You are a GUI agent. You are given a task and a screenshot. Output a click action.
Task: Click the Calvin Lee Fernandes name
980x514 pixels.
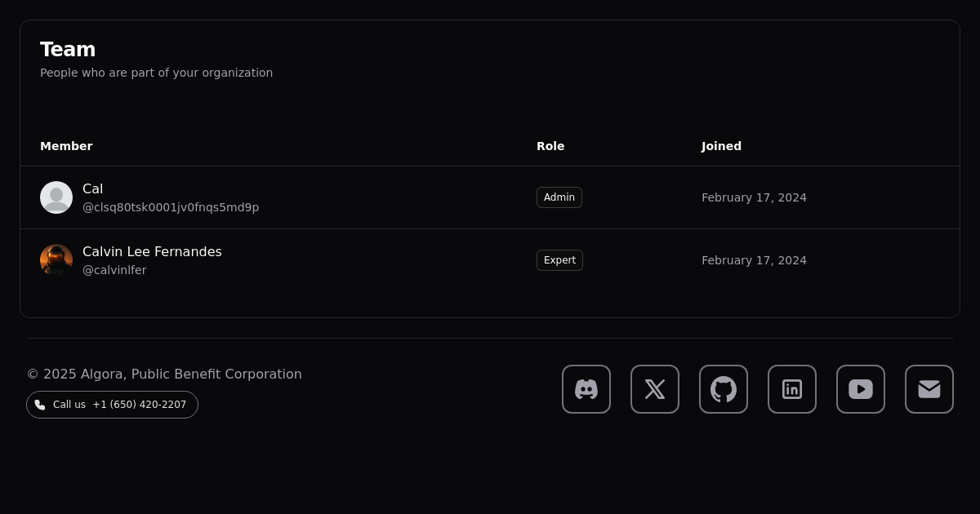(x=152, y=251)
